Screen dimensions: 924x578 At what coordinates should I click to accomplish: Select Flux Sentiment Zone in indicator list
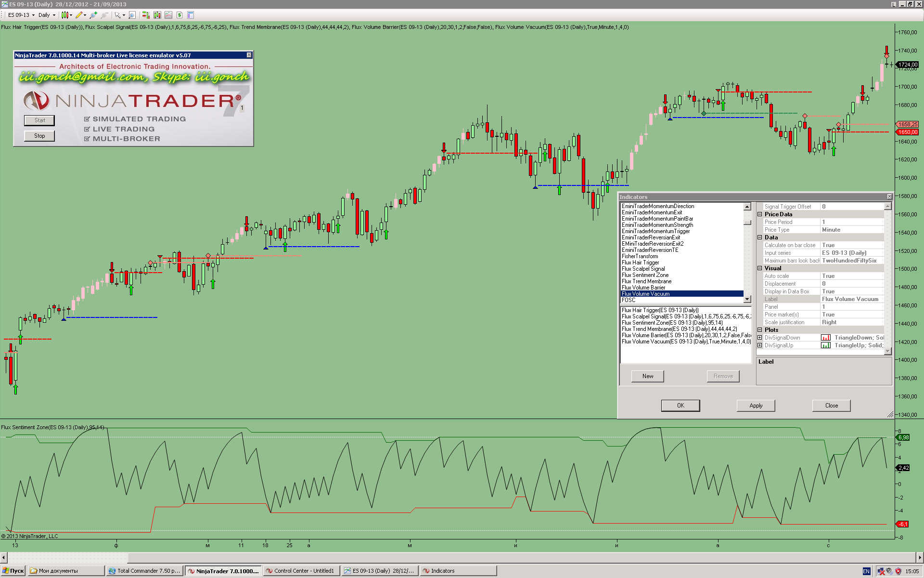645,275
